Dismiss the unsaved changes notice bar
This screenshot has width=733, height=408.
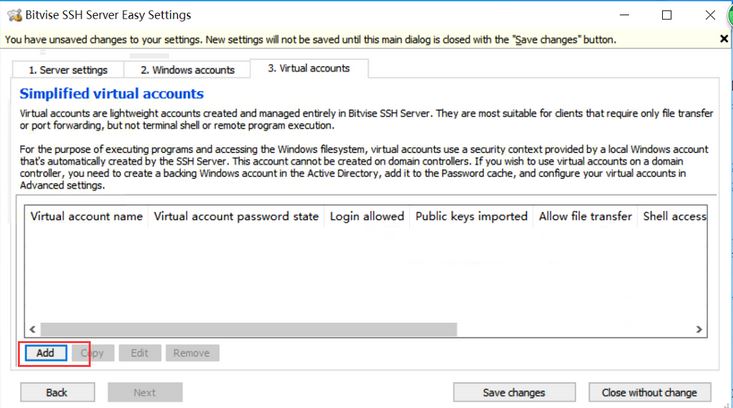point(724,39)
